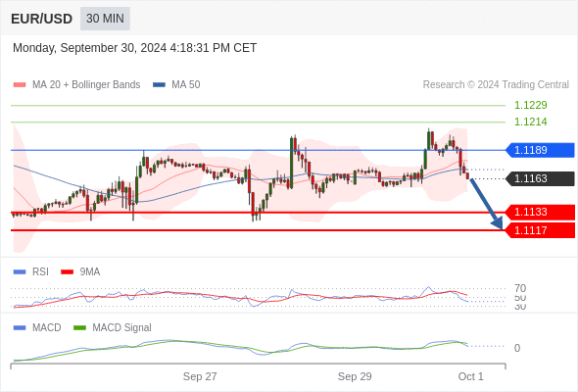Click the Sep 27 date axis label

point(200,376)
